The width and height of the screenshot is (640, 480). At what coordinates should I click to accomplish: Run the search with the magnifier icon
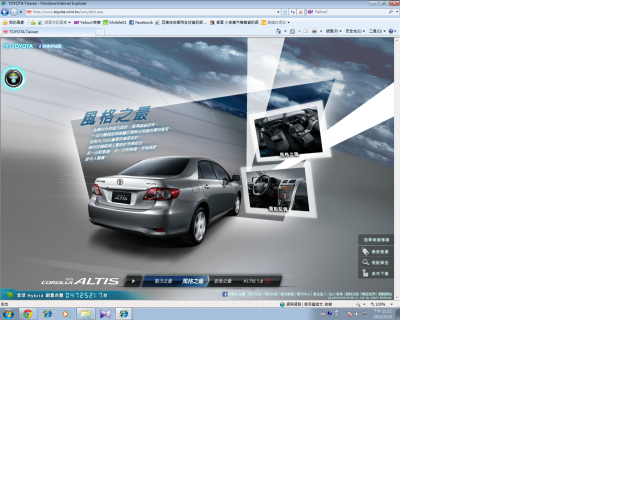[x=391, y=12]
